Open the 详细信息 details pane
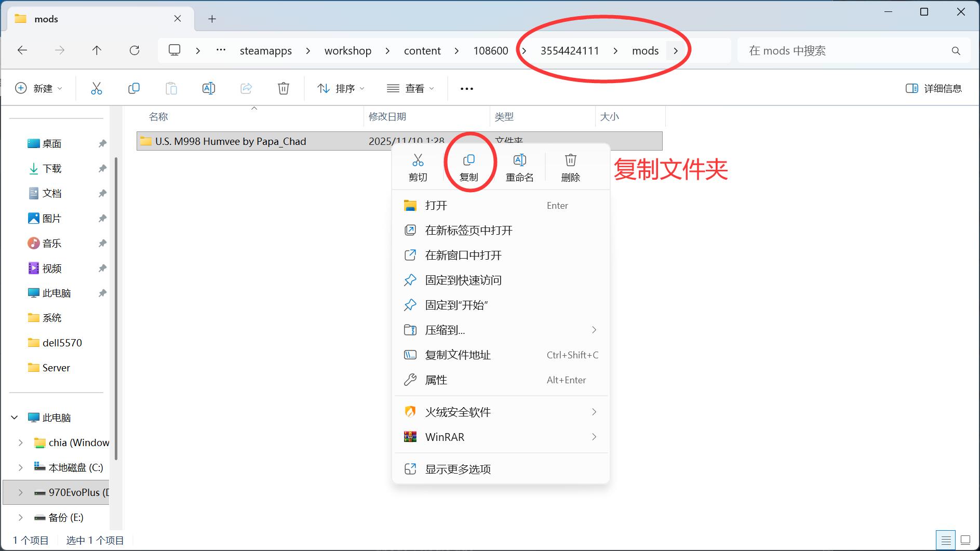This screenshot has width=980, height=551. 933,88
